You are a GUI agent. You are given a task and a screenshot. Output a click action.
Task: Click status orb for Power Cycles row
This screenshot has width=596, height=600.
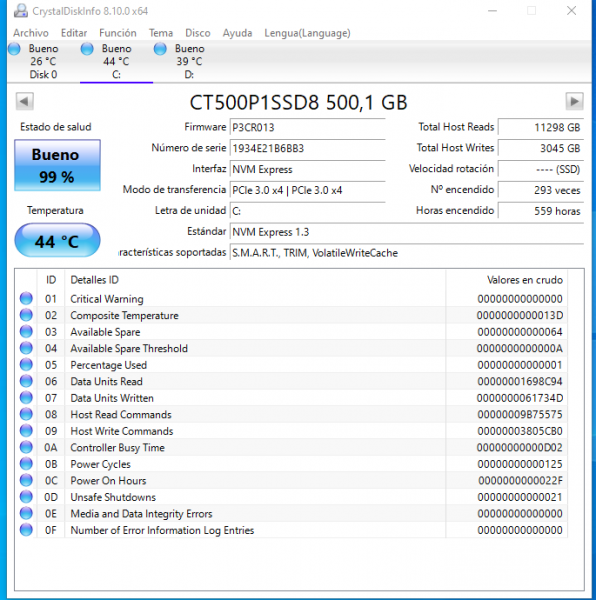click(x=26, y=464)
